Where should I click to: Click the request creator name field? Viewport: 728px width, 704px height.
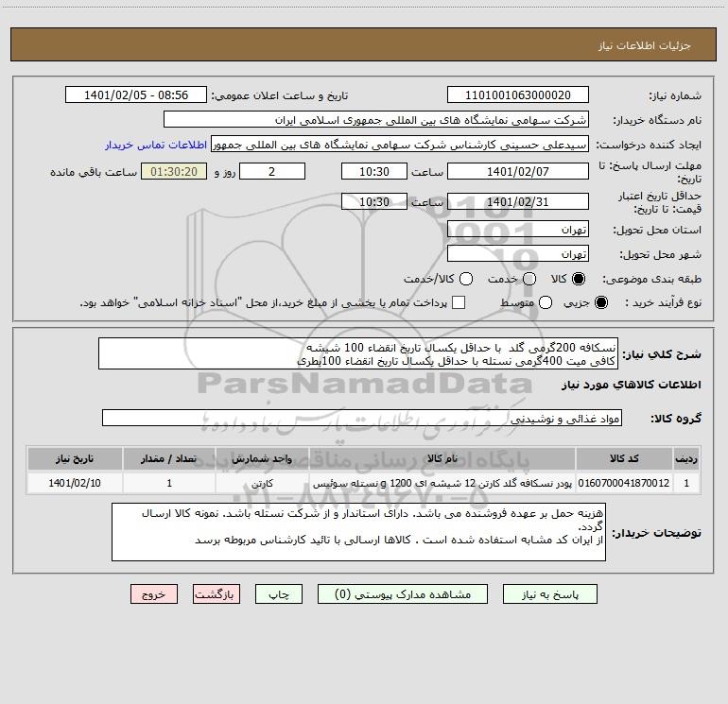click(x=400, y=144)
